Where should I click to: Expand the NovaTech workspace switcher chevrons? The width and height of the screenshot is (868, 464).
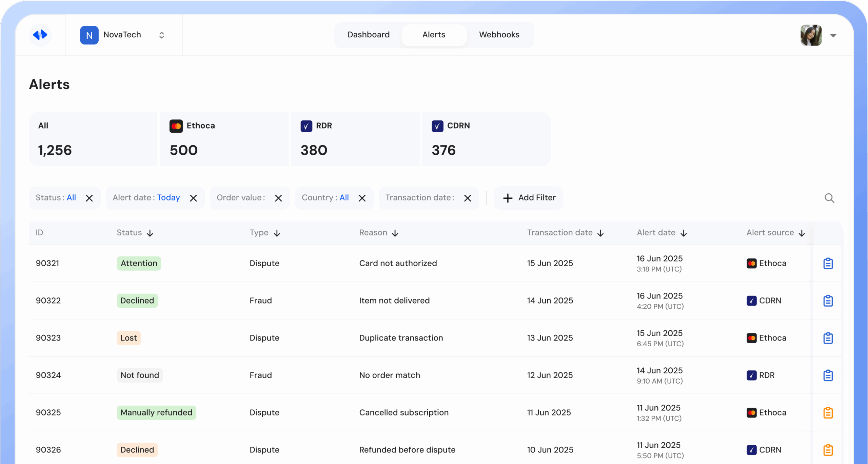point(162,35)
